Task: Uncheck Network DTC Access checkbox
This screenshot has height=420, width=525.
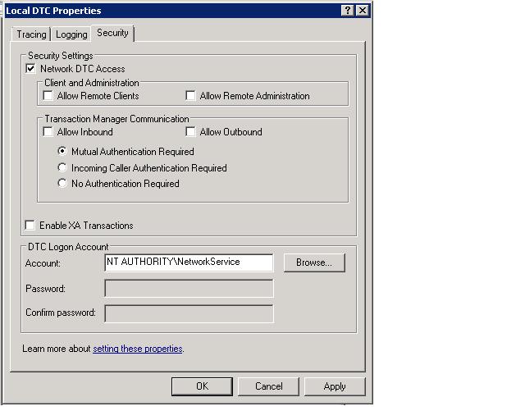Action: point(30,69)
